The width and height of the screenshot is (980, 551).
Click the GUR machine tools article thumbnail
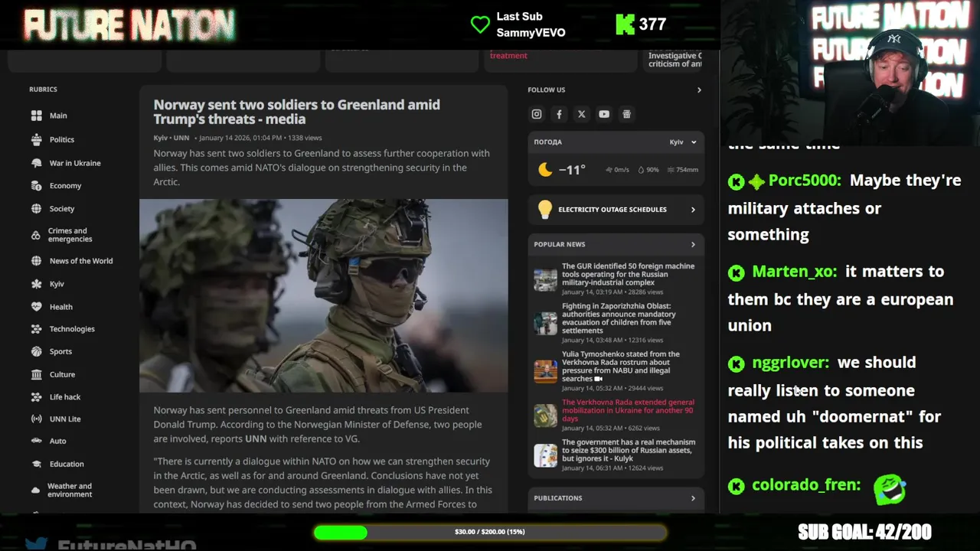[546, 279]
